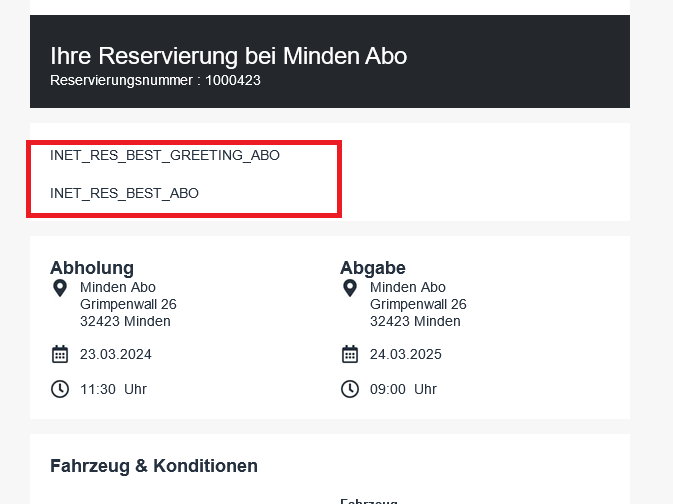Click the Abgabe section heading
Screen dimensions: 673x504
372,267
